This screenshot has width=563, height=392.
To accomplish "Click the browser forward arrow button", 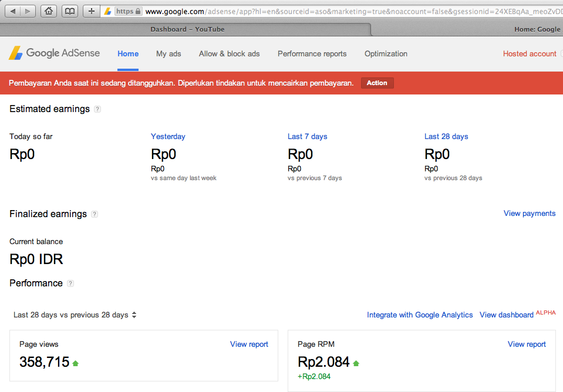I will 28,11.
